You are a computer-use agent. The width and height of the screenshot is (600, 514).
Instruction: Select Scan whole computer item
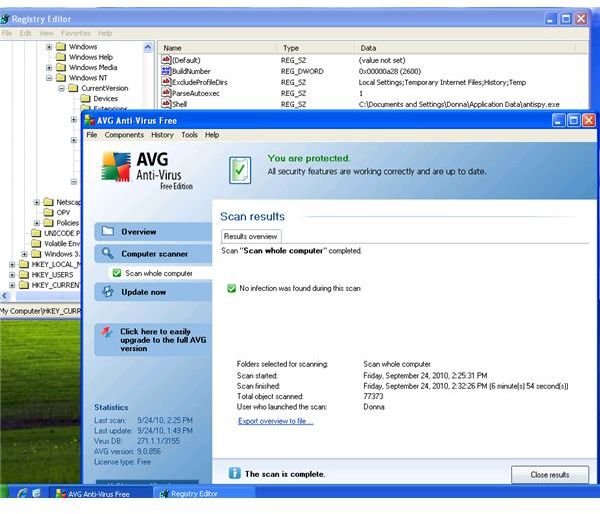point(158,273)
